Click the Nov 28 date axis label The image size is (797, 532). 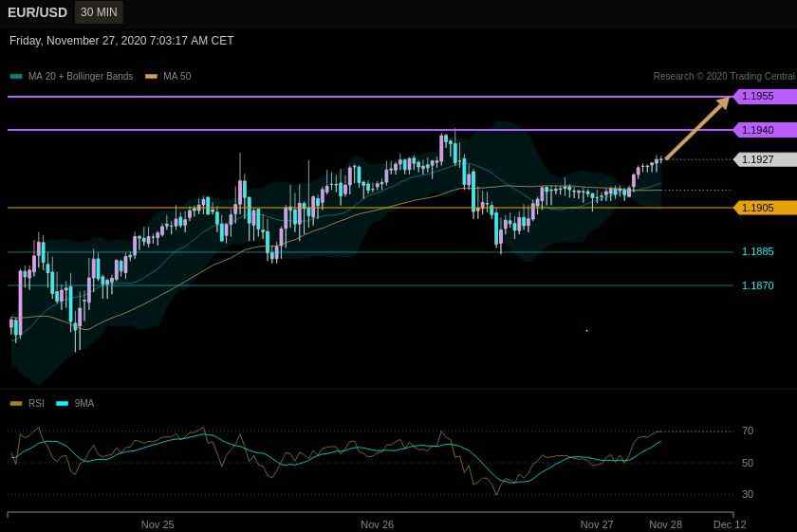coord(665,524)
